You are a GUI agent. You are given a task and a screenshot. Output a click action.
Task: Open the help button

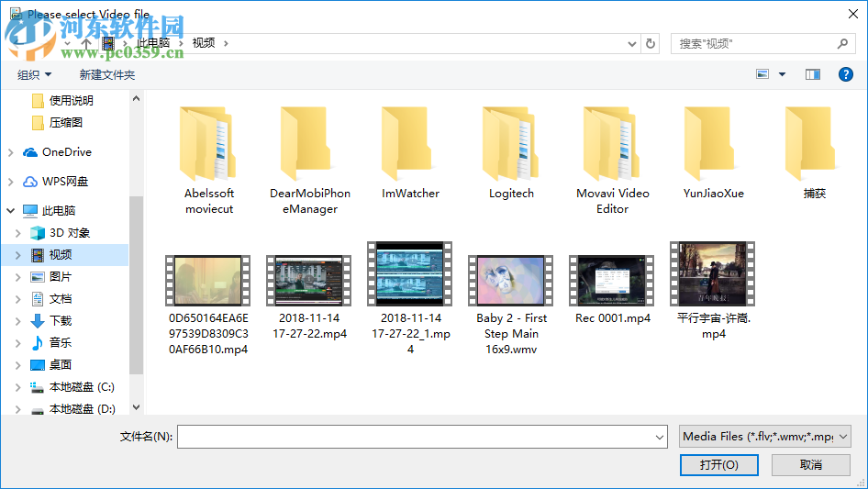tap(846, 74)
